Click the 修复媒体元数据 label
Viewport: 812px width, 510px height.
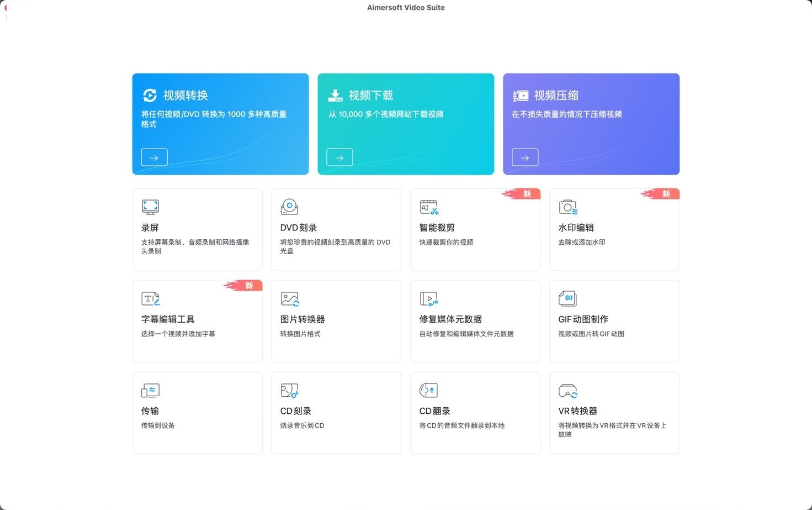(450, 319)
